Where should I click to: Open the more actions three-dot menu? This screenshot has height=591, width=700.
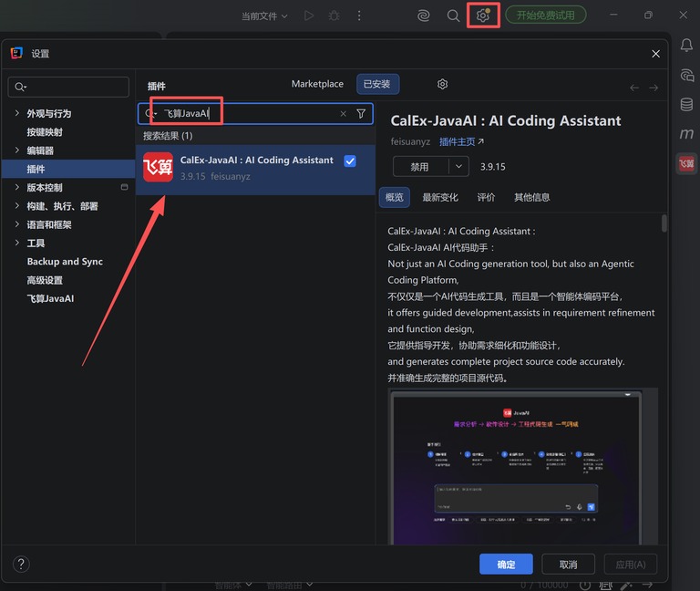[x=359, y=16]
